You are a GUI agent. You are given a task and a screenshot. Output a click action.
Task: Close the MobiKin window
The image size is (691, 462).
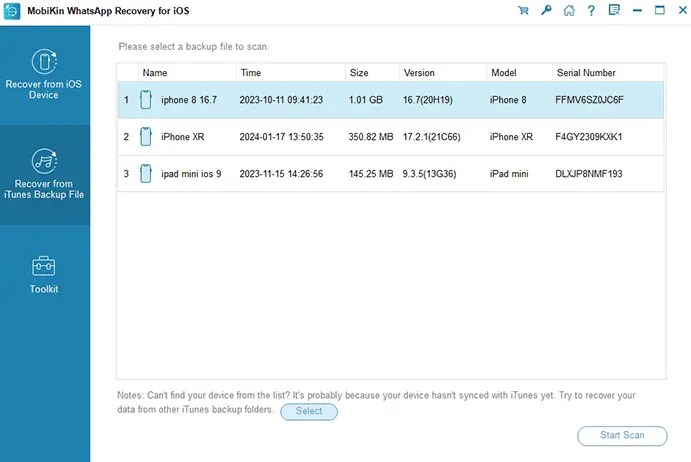click(x=683, y=10)
